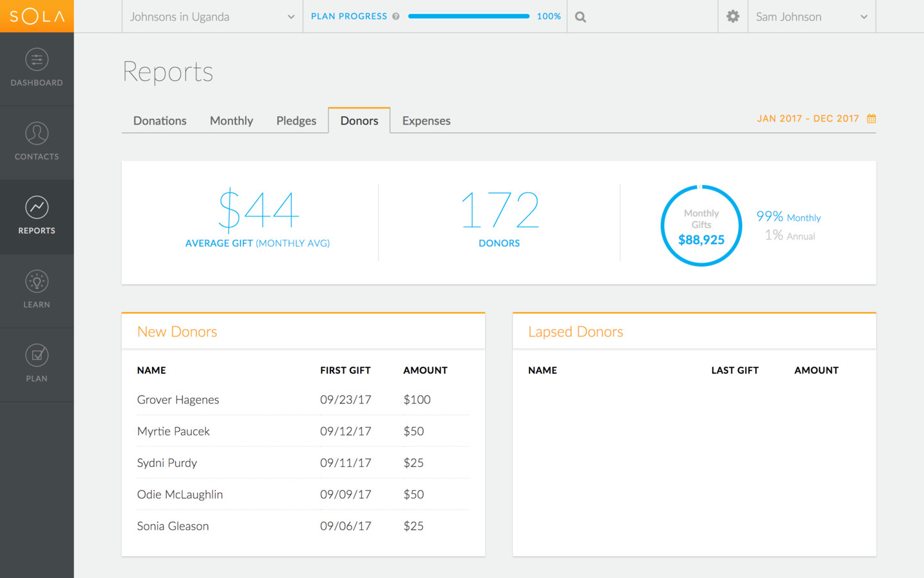Open the Plan checklist icon
This screenshot has height=578, width=924.
[x=37, y=355]
